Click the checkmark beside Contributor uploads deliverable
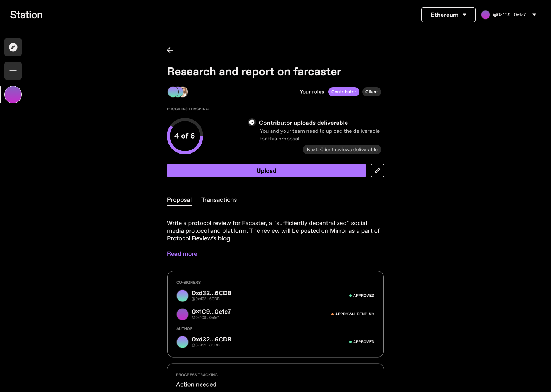 (252, 122)
